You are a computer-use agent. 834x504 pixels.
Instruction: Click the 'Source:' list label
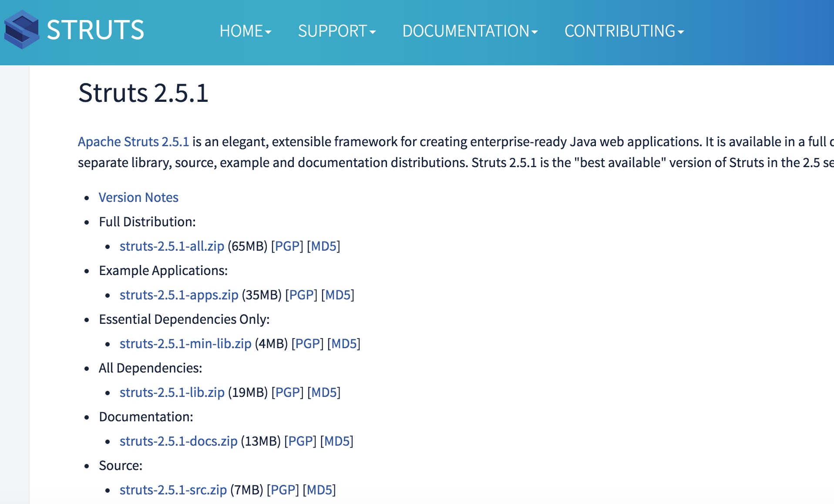(x=121, y=465)
